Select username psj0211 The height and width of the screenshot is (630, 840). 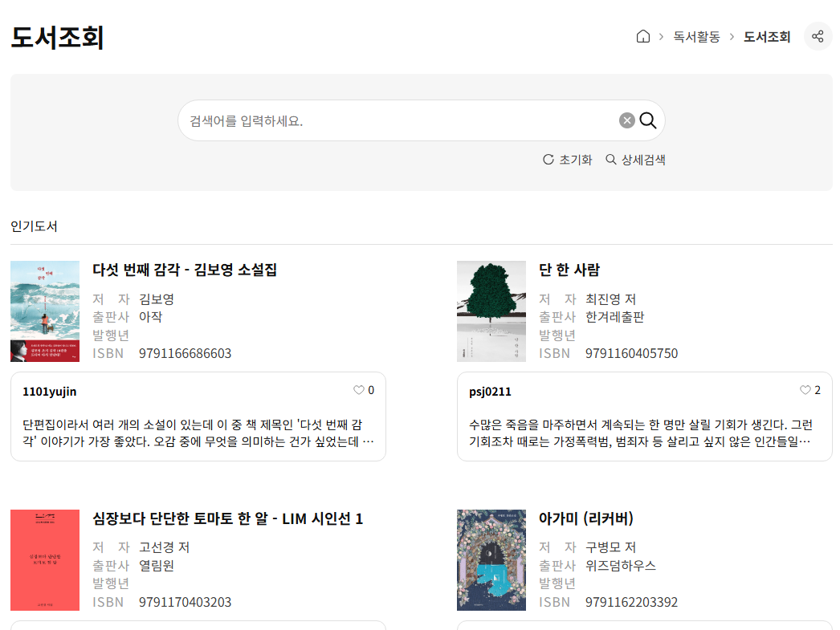(490, 392)
